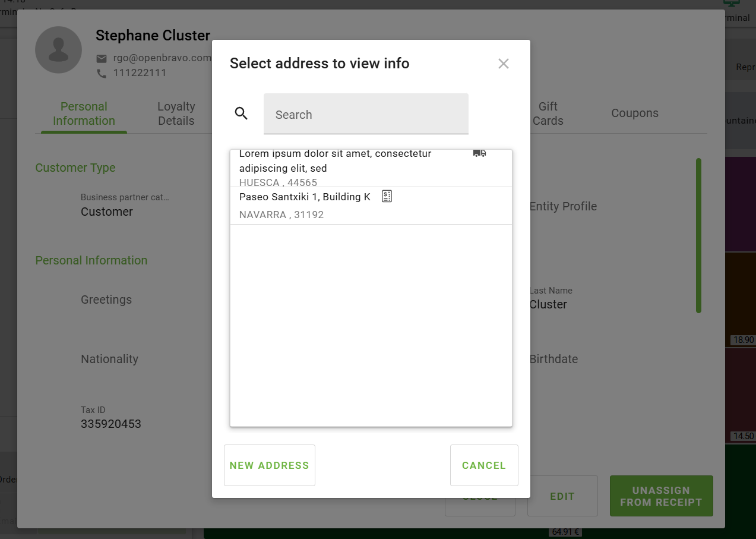
Task: Click the green vertical scrollbar
Action: click(x=698, y=235)
